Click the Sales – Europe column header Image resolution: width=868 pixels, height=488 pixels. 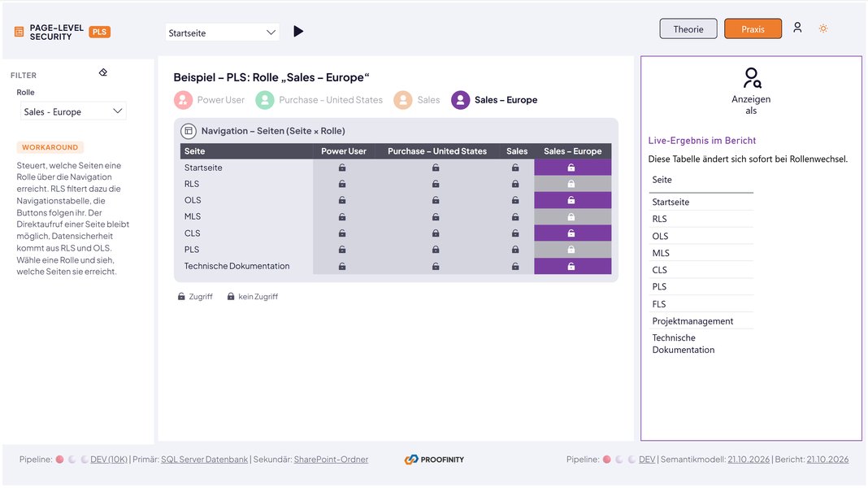tap(572, 151)
